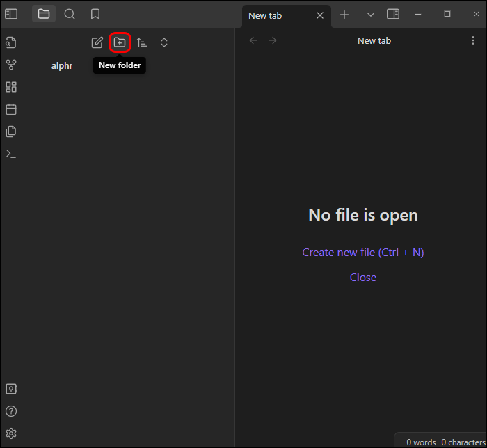Viewport: 487px width, 448px height.
Task: Open the more options three-dot menu
Action: pyautogui.click(x=472, y=40)
